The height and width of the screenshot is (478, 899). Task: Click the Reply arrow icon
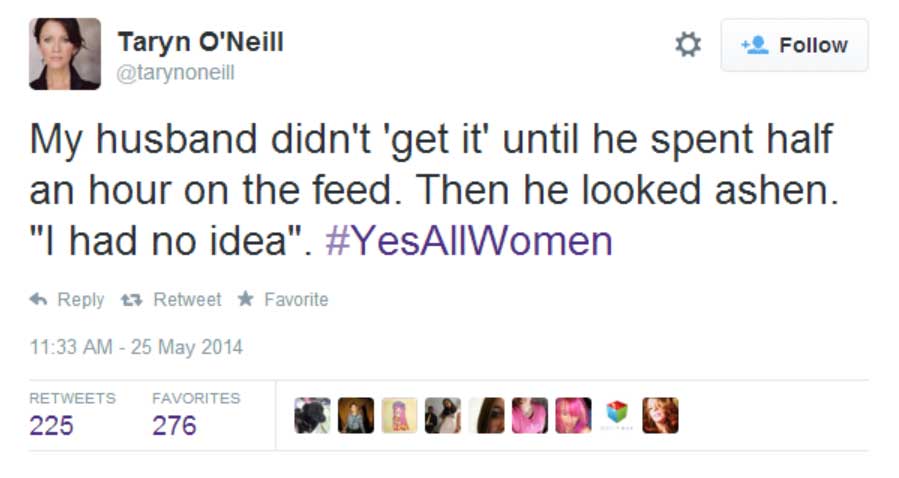point(39,299)
